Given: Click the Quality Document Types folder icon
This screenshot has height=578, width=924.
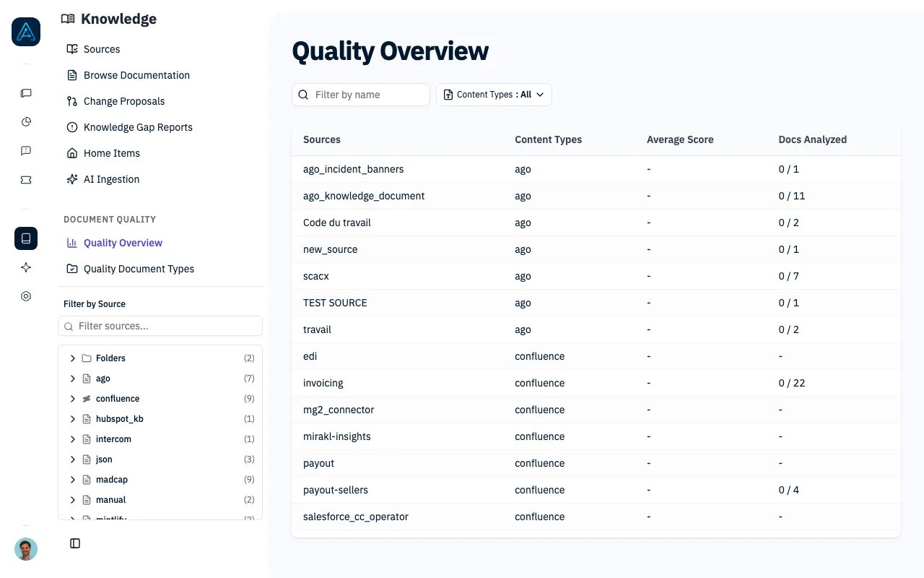Looking at the screenshot, I should tap(71, 269).
